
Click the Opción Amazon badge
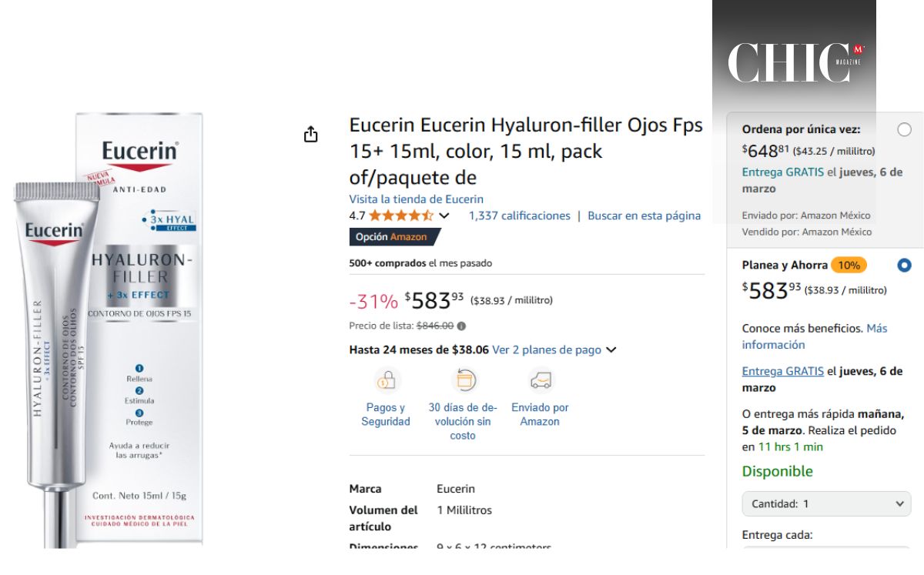tap(392, 237)
